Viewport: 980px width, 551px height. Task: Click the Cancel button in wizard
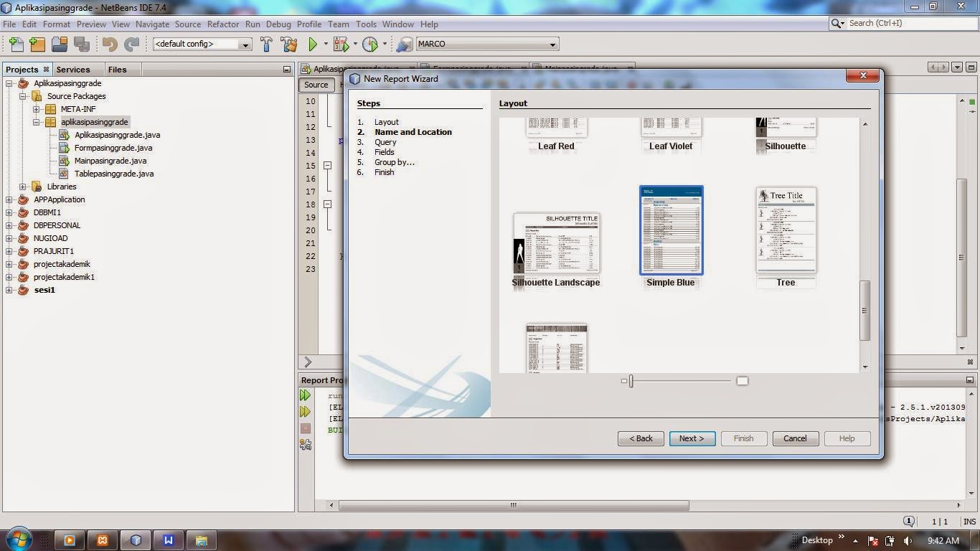tap(795, 438)
